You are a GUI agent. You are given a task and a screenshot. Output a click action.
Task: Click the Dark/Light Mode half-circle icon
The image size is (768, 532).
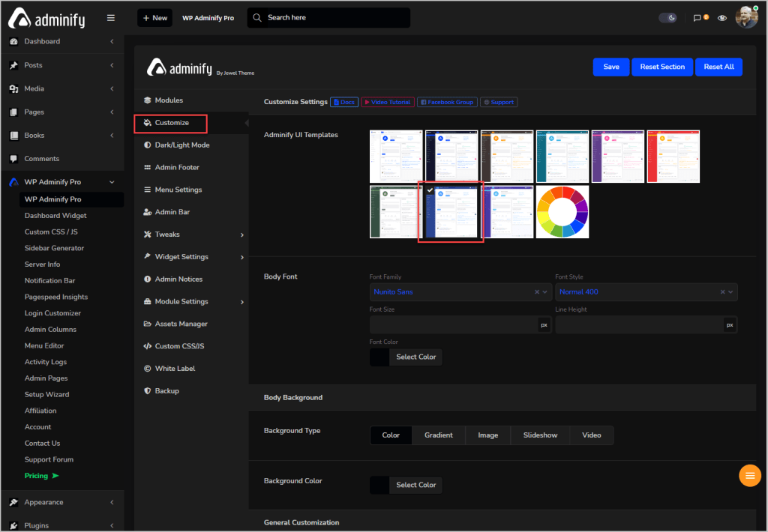point(148,145)
